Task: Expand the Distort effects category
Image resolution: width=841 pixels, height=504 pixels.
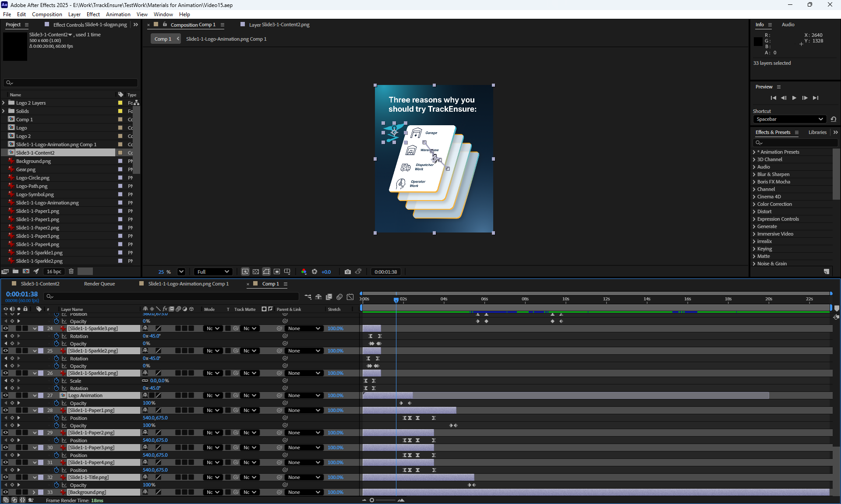Action: click(754, 211)
